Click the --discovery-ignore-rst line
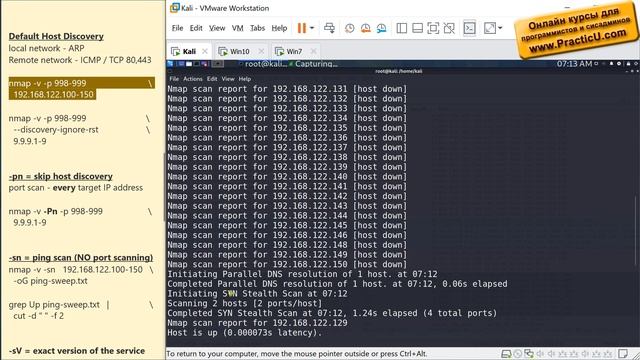 pos(56,130)
